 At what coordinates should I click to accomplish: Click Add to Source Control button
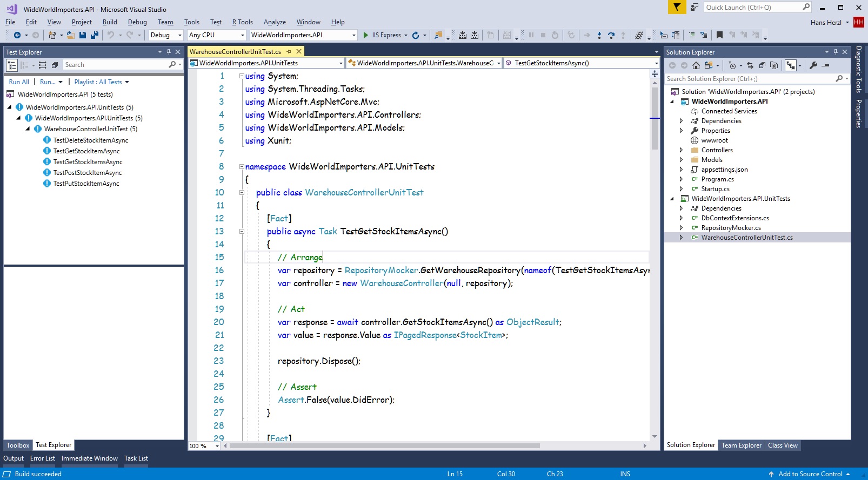click(810, 474)
